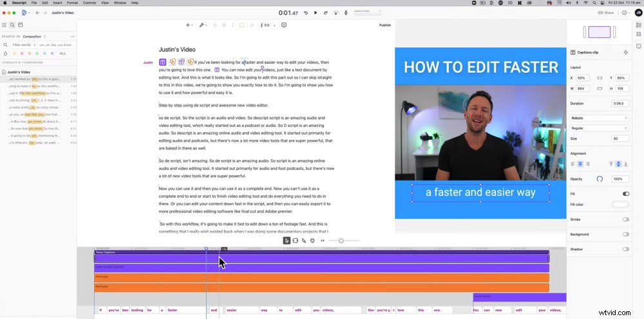Click the filler words search field
This screenshot has width=644, height=319.
pos(57,44)
